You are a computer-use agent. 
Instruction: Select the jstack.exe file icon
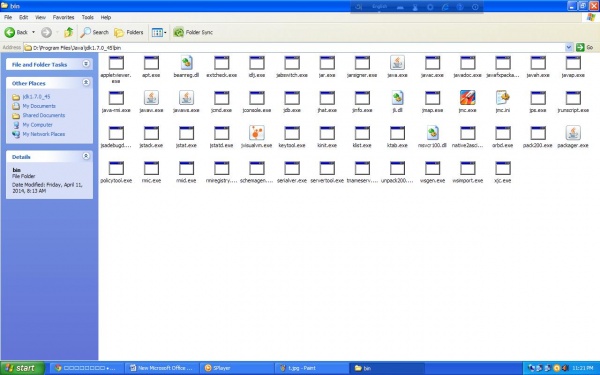coord(151,133)
